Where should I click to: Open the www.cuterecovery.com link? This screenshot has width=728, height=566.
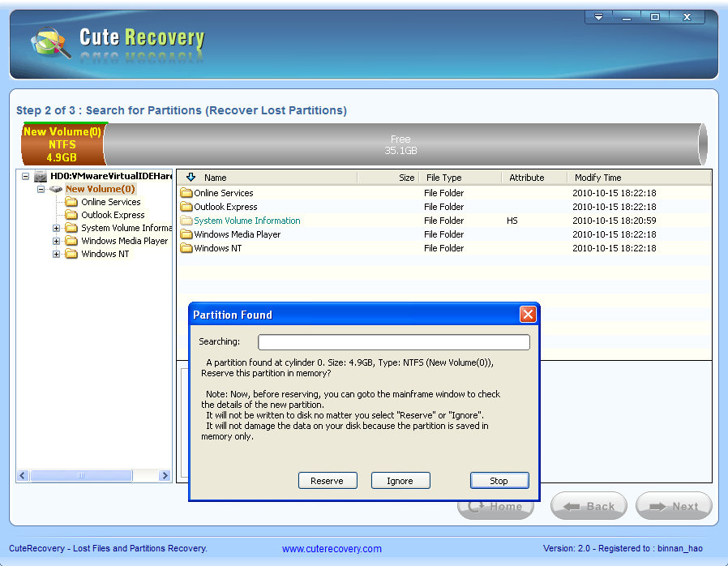pos(332,549)
